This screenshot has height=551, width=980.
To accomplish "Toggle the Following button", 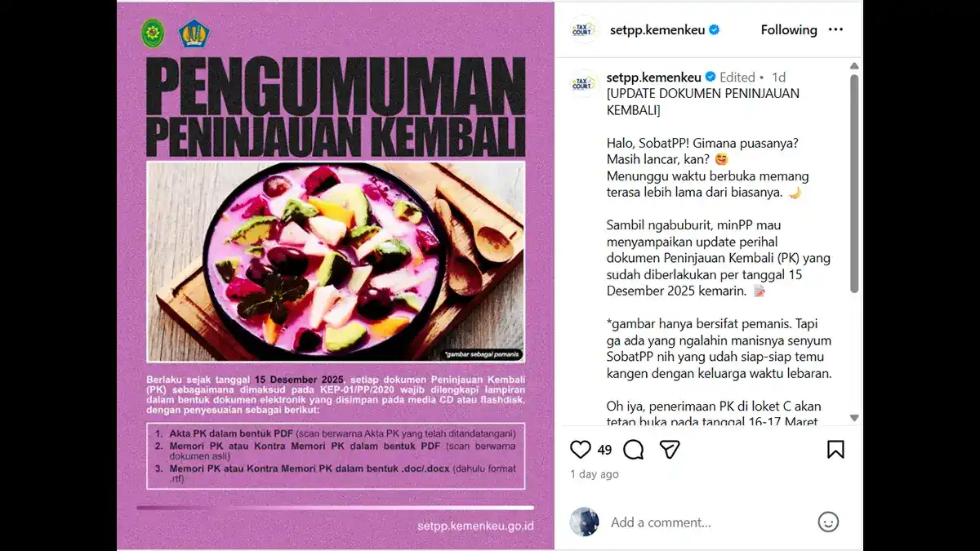I will (x=789, y=29).
